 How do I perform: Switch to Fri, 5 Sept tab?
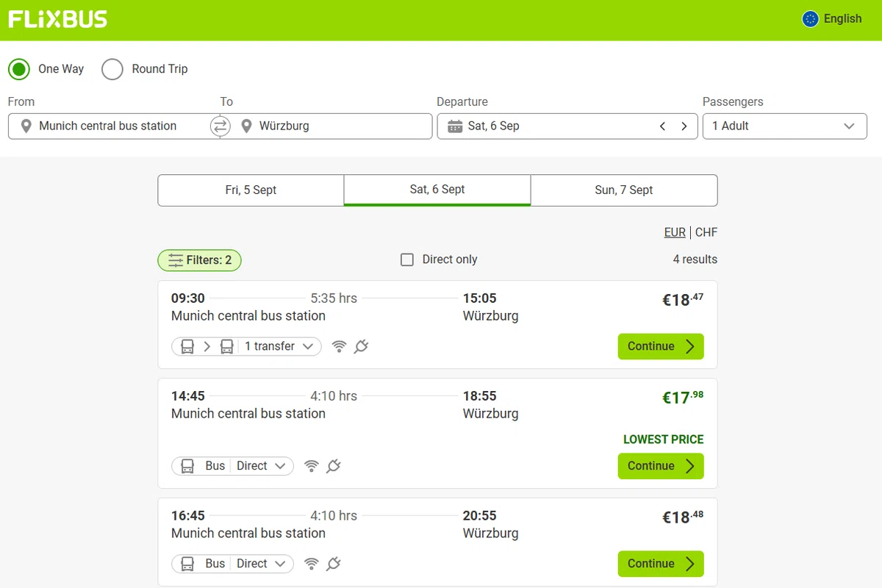[x=251, y=190]
